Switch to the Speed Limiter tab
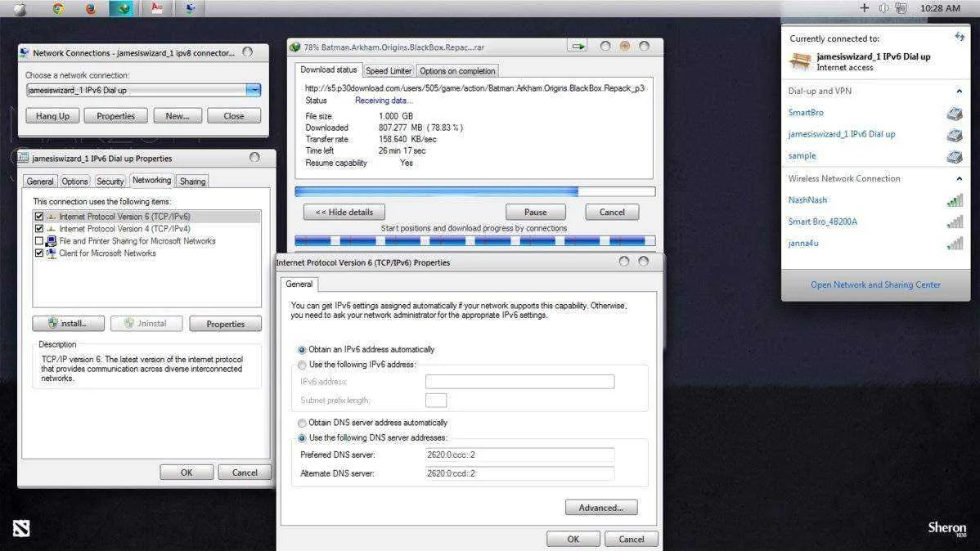Image resolution: width=980 pixels, height=551 pixels. coord(388,70)
